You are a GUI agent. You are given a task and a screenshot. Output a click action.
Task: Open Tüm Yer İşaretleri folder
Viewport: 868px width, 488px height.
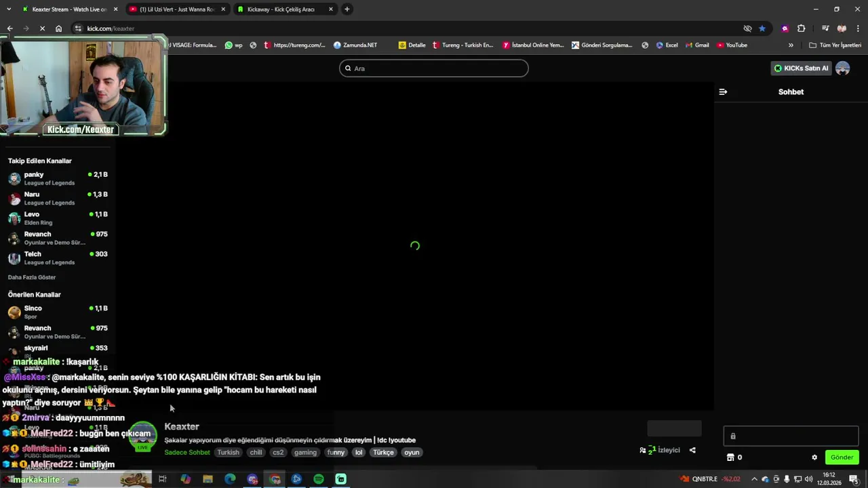835,45
